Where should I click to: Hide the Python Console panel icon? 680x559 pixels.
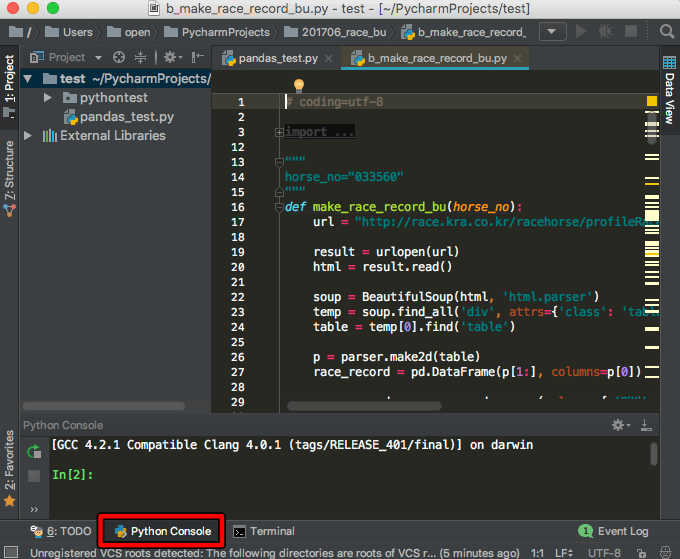pyautogui.click(x=646, y=425)
